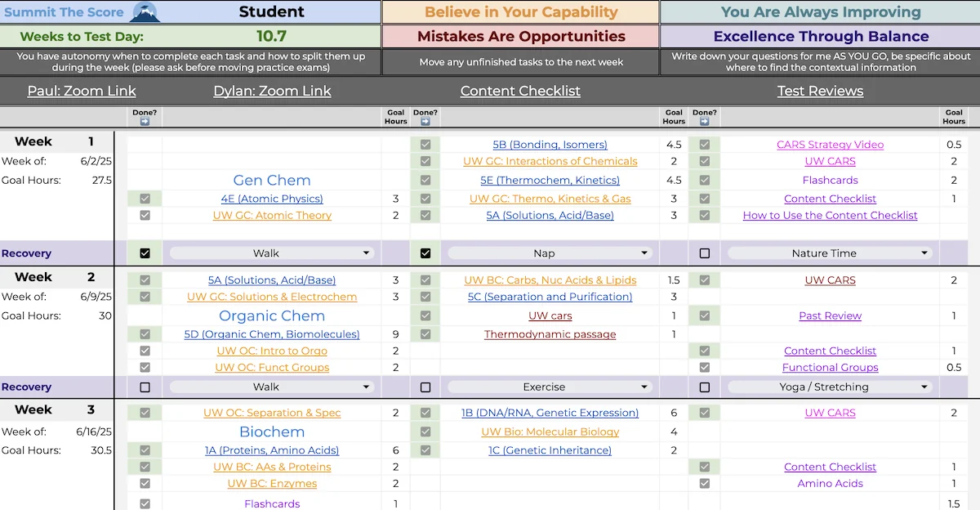Check the Week 2 Walk recovery checkbox
This screenshot has height=510, width=980.
click(145, 387)
